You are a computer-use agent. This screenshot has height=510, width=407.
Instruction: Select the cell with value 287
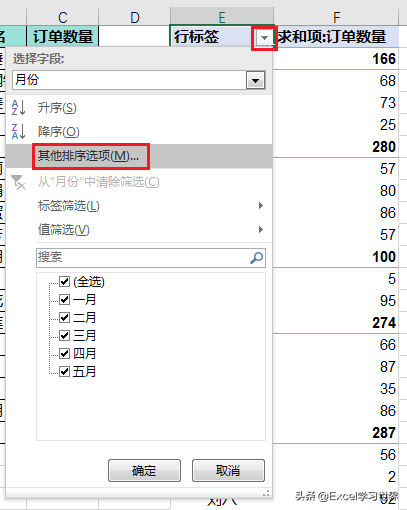(x=336, y=433)
